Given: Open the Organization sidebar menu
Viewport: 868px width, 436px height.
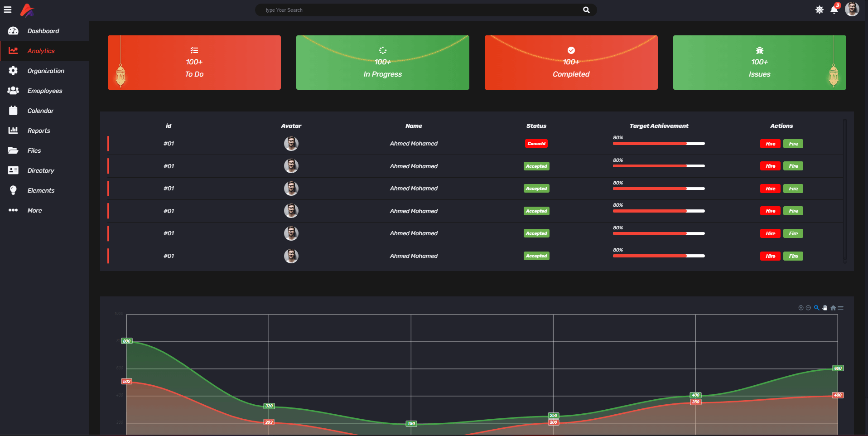Looking at the screenshot, I should (x=45, y=71).
